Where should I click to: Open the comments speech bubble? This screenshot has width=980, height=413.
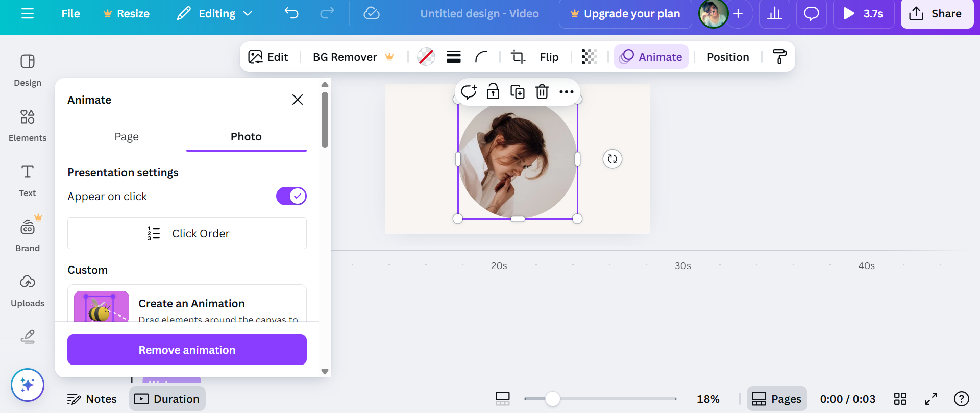812,14
